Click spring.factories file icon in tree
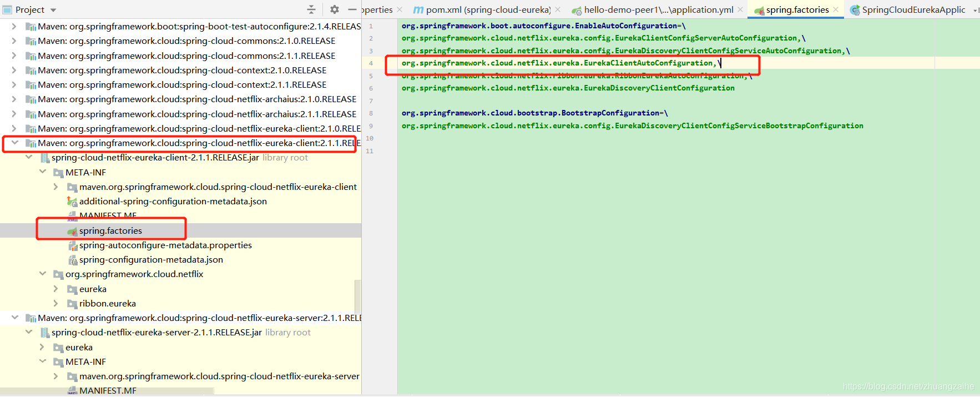 click(x=72, y=231)
